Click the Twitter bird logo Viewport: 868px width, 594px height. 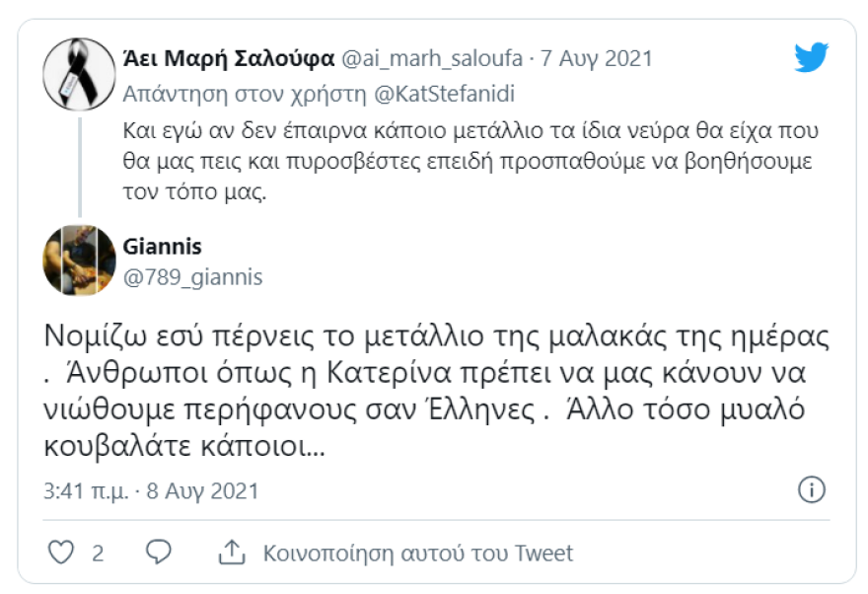[x=811, y=56]
